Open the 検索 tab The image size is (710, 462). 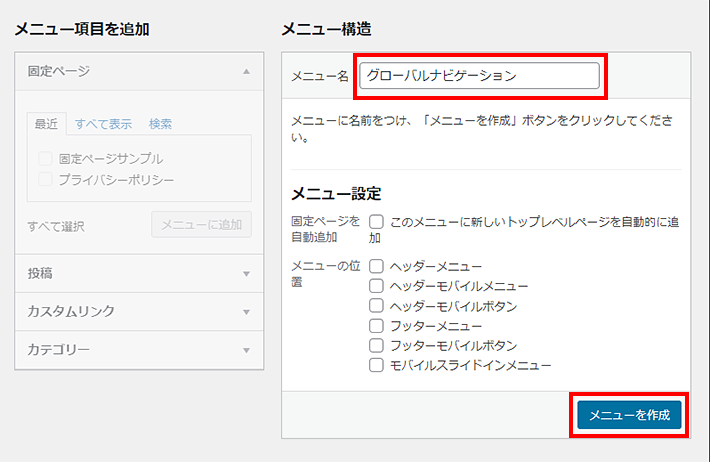point(160,124)
